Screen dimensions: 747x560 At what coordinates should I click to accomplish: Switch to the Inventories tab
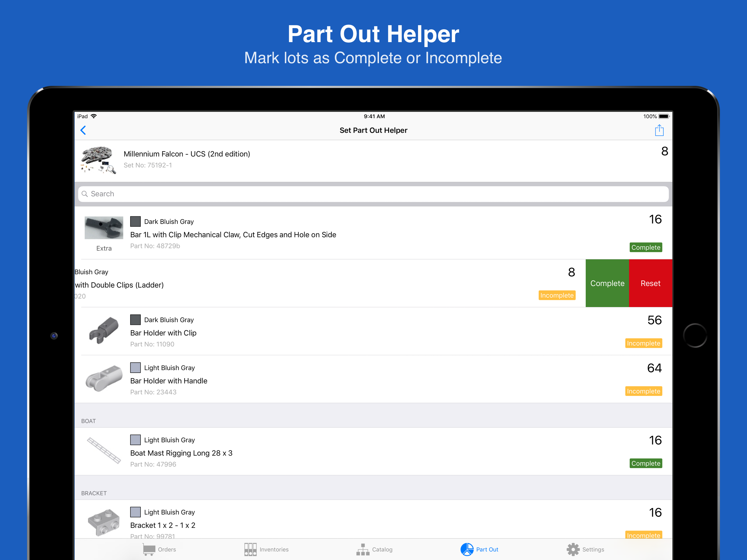pyautogui.click(x=266, y=549)
